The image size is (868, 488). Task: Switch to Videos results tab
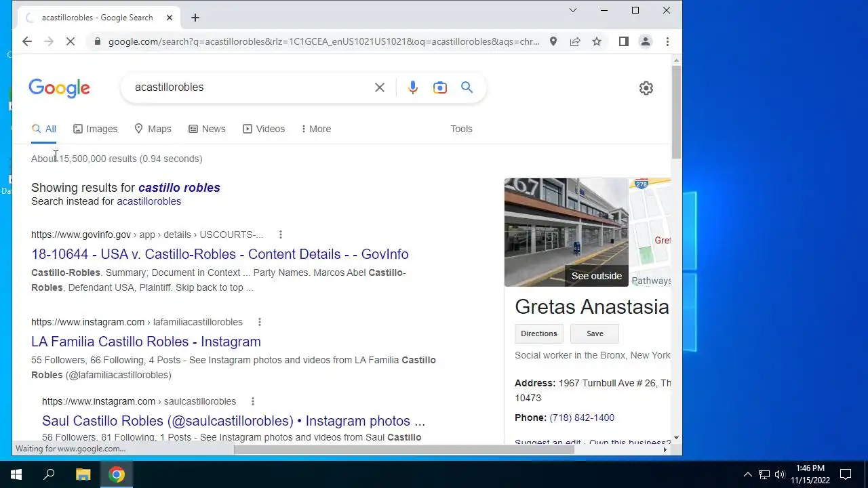click(x=264, y=129)
